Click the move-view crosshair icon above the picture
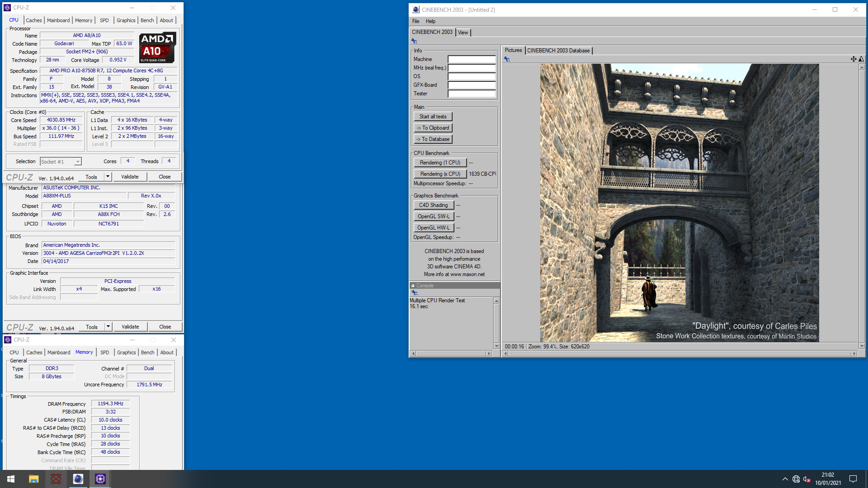This screenshot has width=868, height=488. (x=854, y=59)
